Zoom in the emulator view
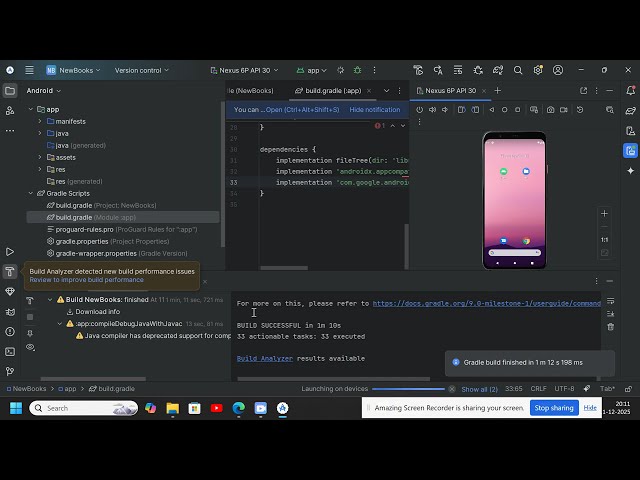This screenshot has height=480, width=640. (x=604, y=213)
